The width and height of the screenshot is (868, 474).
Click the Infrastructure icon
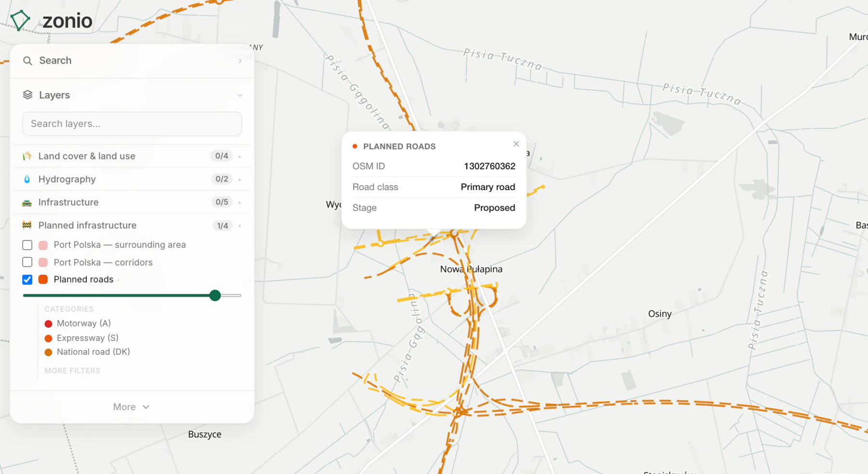coord(27,203)
